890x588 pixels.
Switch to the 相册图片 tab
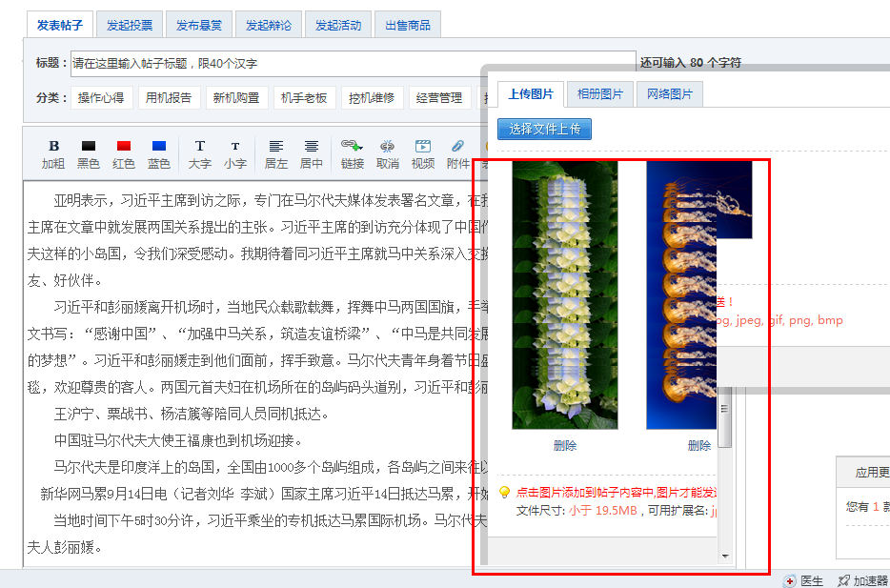click(600, 93)
